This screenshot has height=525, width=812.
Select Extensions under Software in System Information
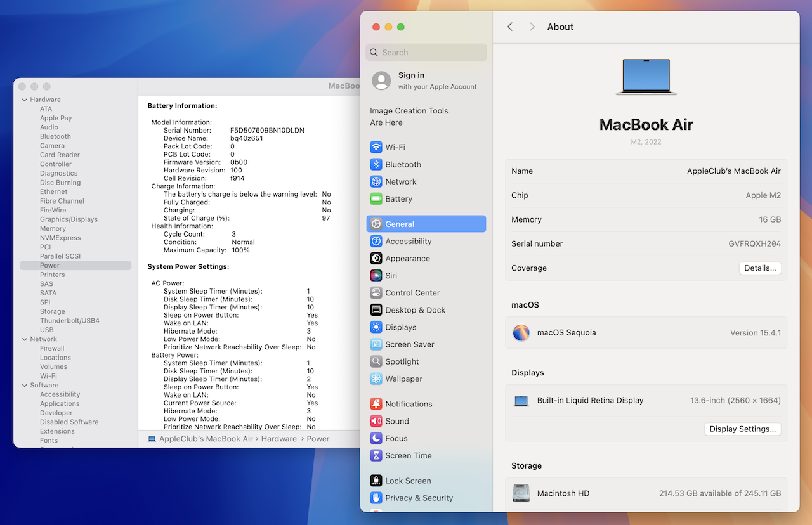pyautogui.click(x=57, y=431)
